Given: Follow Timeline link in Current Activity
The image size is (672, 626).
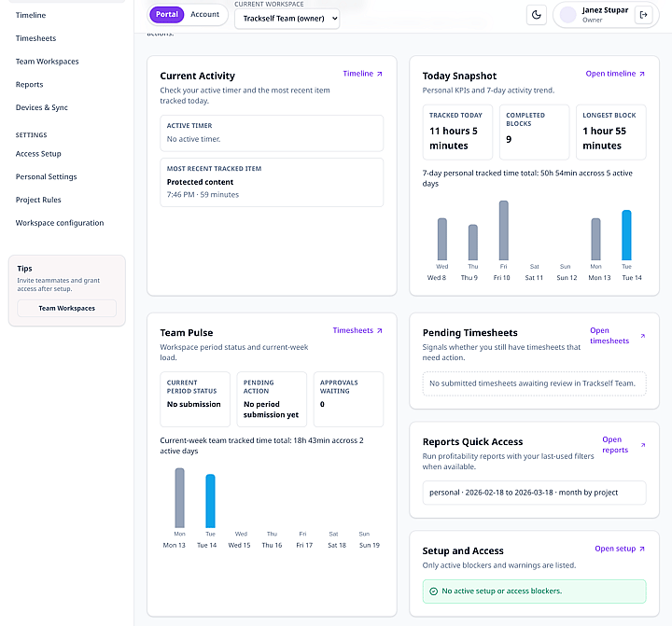Looking at the screenshot, I should pyautogui.click(x=362, y=74).
